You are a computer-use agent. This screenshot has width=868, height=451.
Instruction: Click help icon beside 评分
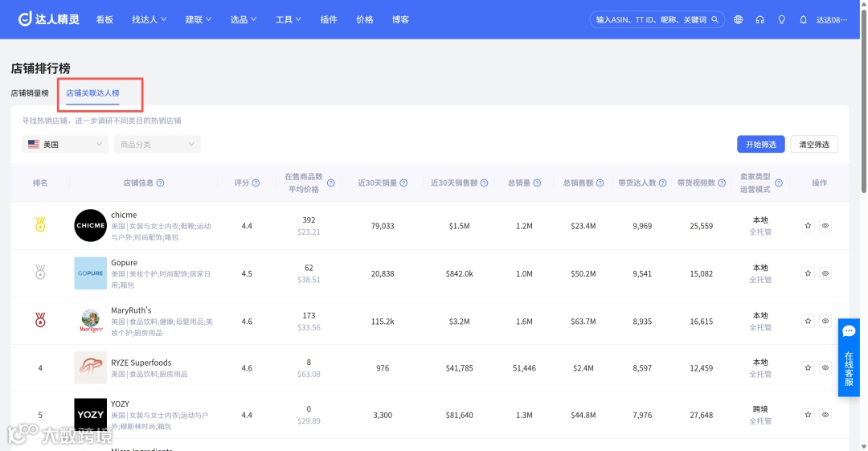point(256,182)
